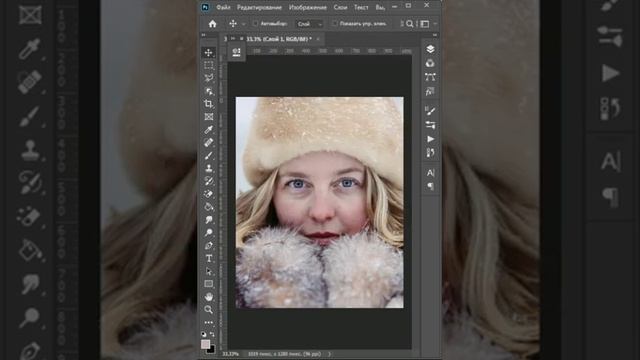Image resolution: width=640 pixels, height=360 pixels.
Task: Activate the 33,3% (Слой 1, RGB/8#) document tab
Action: [x=278, y=39]
